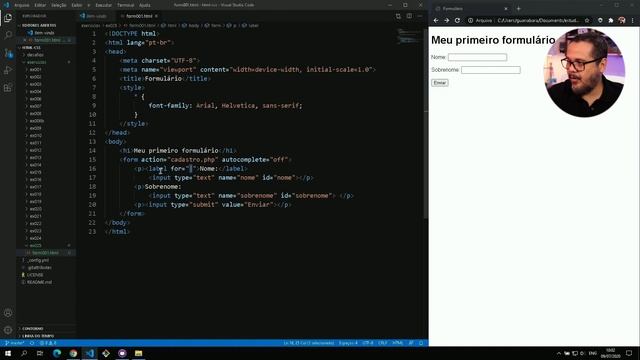Screen dimensions: 640x360
Task: Click the Sobrenome text field in browser
Action: [491, 70]
